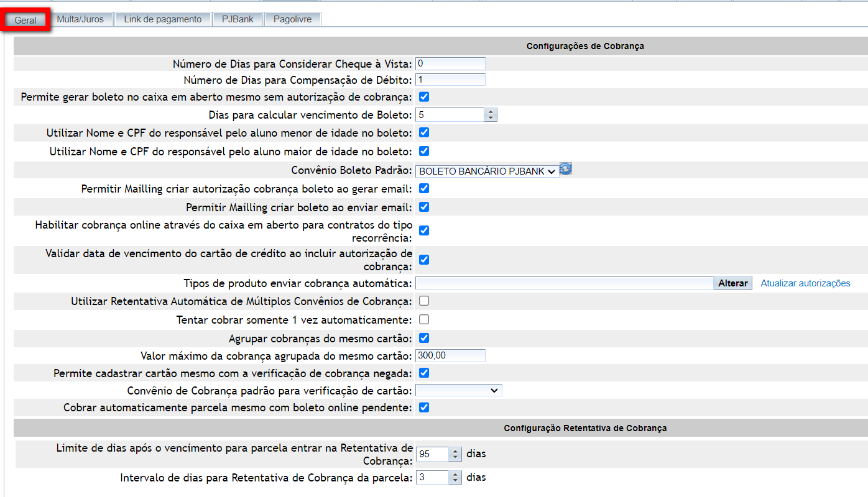The image size is (868, 497).
Task: Click the Tipos de produto cobrança automática field
Action: point(564,283)
